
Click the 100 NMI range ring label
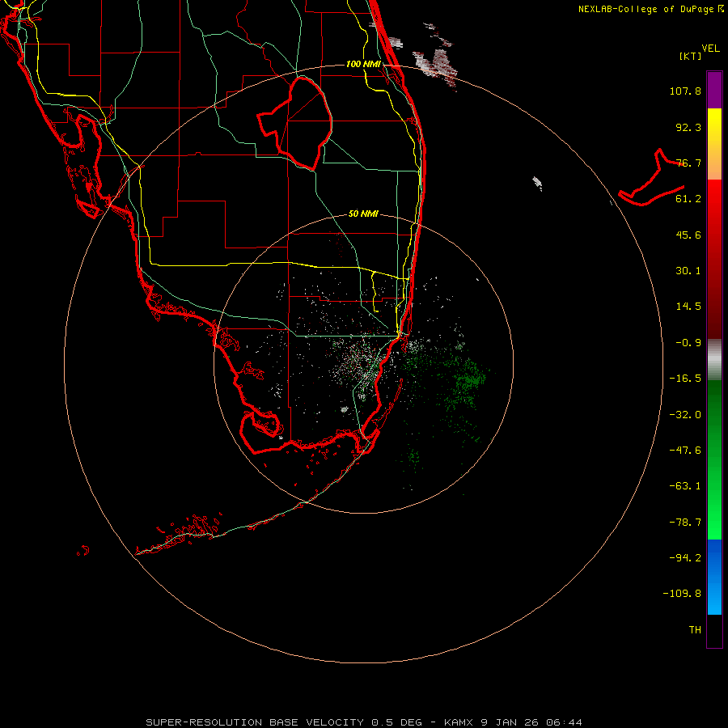[363, 64]
